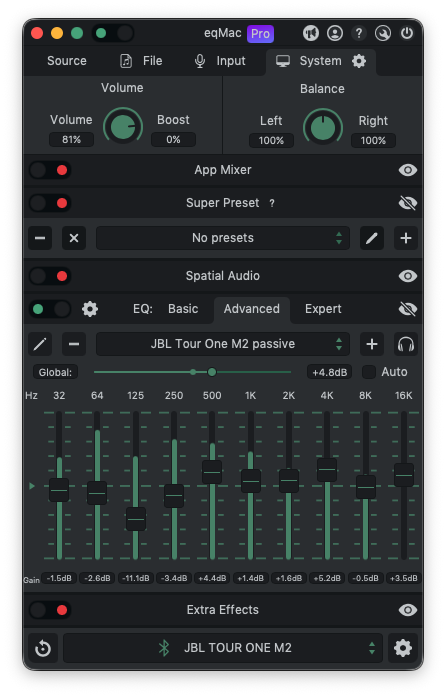Remove super preset with minus button
Viewport: 446px width, 697px height.
pyautogui.click(x=40, y=238)
